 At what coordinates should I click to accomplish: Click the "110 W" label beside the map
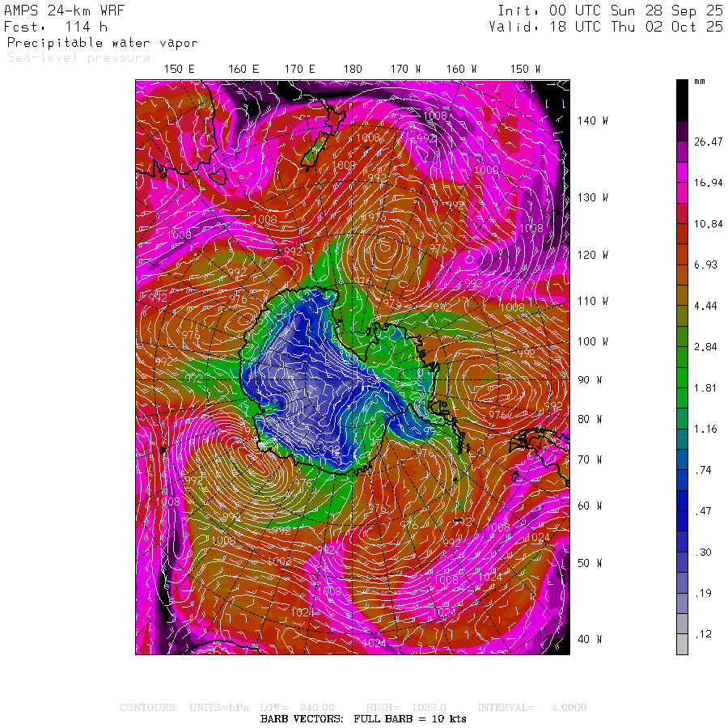click(593, 302)
